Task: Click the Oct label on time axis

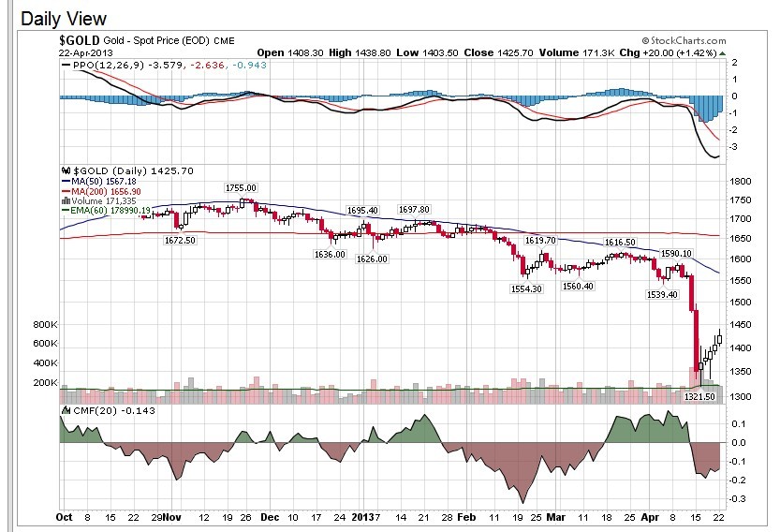Action: point(65,516)
